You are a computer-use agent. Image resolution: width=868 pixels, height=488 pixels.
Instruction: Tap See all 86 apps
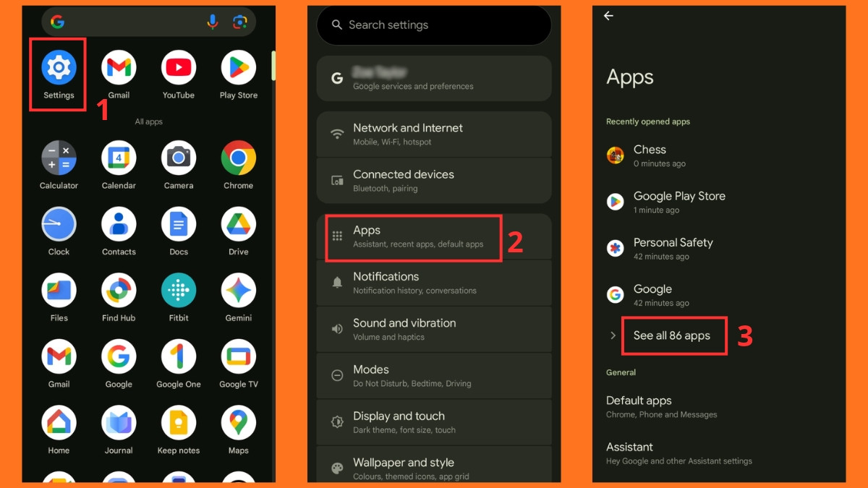point(672,335)
